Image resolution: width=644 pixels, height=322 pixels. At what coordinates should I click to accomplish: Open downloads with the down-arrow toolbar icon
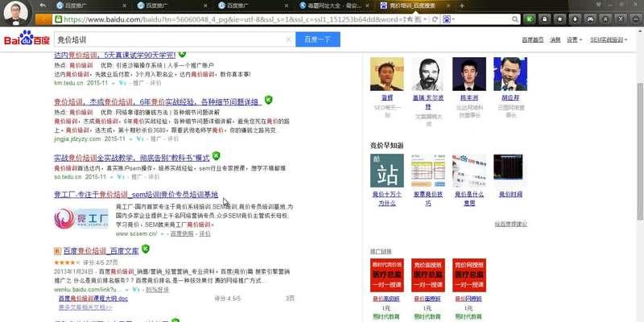coord(575,19)
